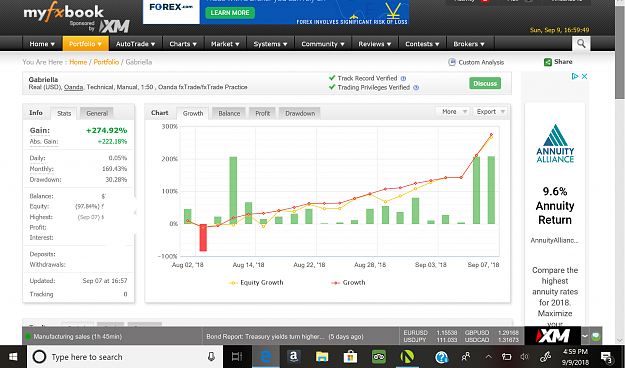Open the Charts dropdown menu

[183, 44]
